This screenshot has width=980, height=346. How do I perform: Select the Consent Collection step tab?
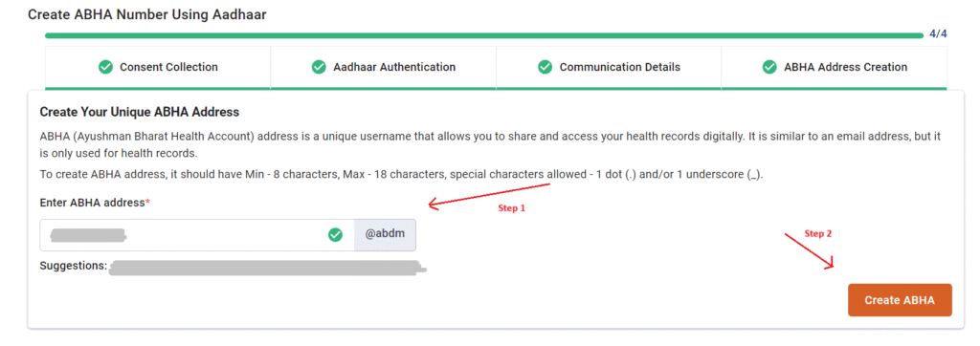click(x=158, y=67)
